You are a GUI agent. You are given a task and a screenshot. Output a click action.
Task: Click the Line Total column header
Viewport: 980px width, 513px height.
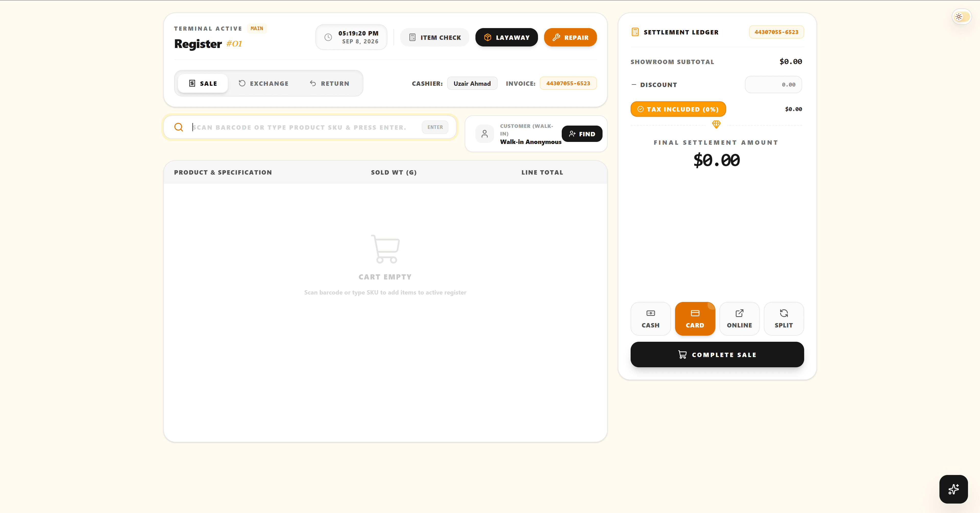tap(542, 172)
